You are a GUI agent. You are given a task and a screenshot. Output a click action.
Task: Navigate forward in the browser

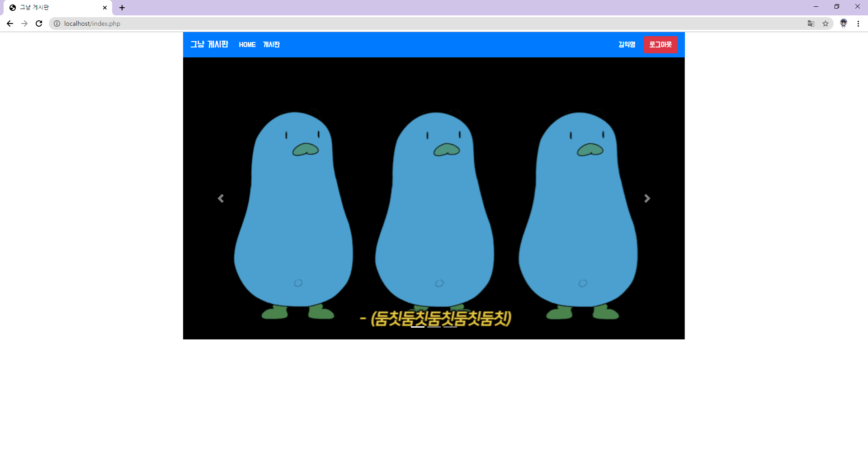(x=24, y=23)
